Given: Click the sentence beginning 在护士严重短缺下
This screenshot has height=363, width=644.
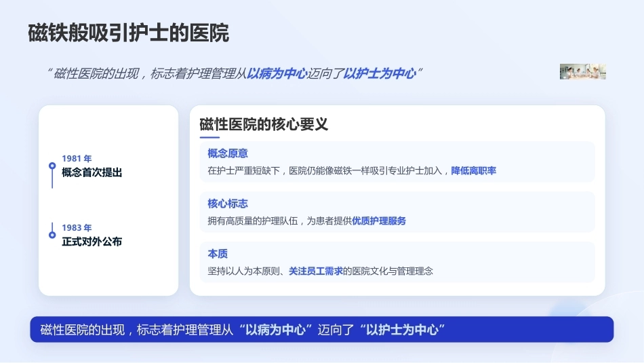Looking at the screenshot, I should (352, 170).
